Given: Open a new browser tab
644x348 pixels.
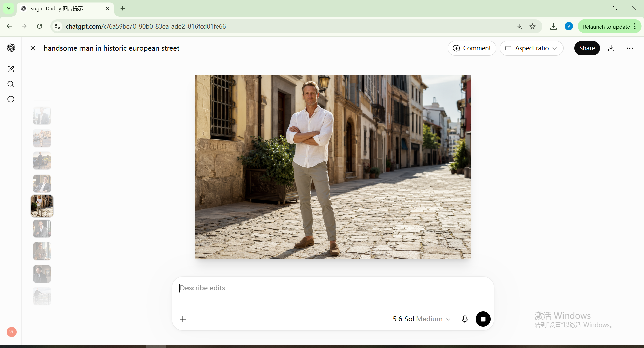Looking at the screenshot, I should pyautogui.click(x=123, y=8).
